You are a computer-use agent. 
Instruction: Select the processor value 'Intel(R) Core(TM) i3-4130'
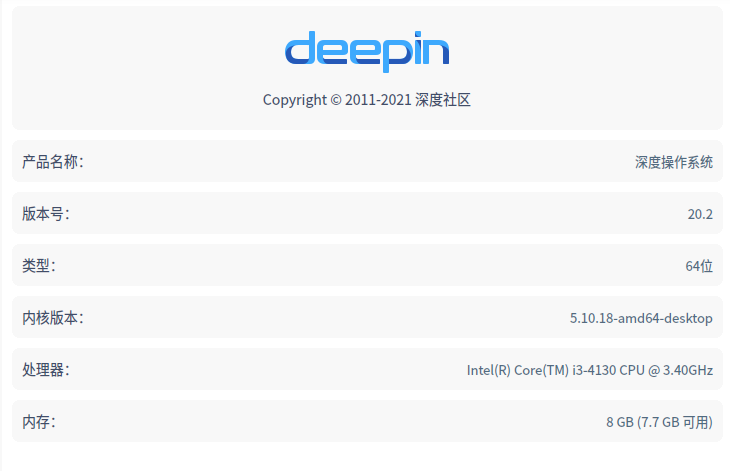[x=542, y=370]
